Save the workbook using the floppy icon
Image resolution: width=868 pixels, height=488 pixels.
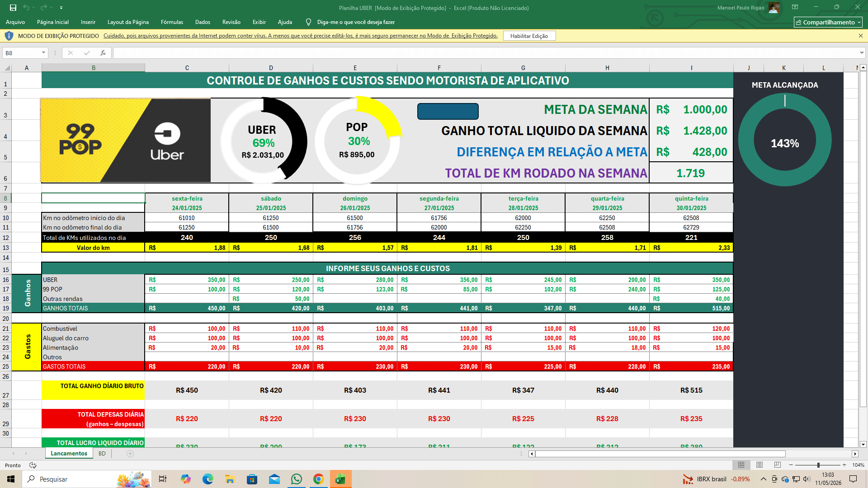pyautogui.click(x=13, y=8)
